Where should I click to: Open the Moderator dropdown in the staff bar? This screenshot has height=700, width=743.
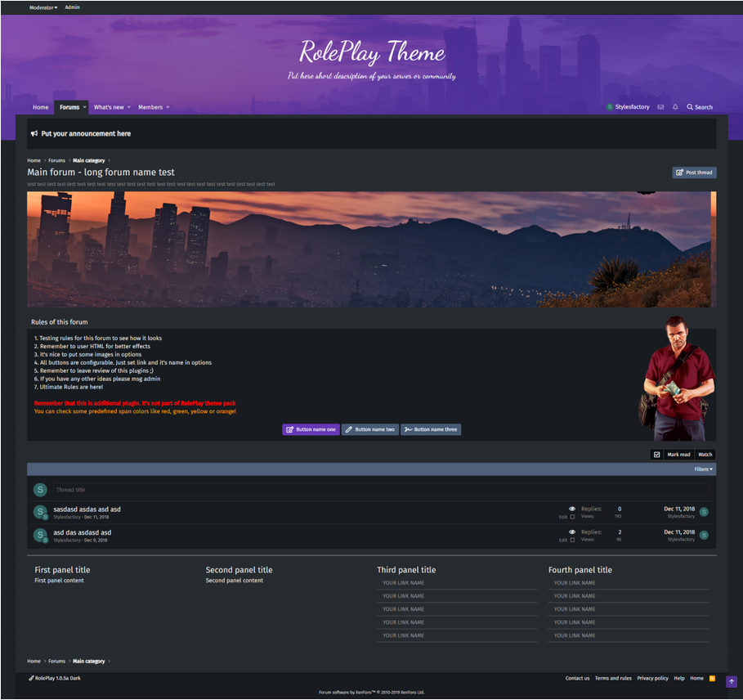[x=43, y=7]
